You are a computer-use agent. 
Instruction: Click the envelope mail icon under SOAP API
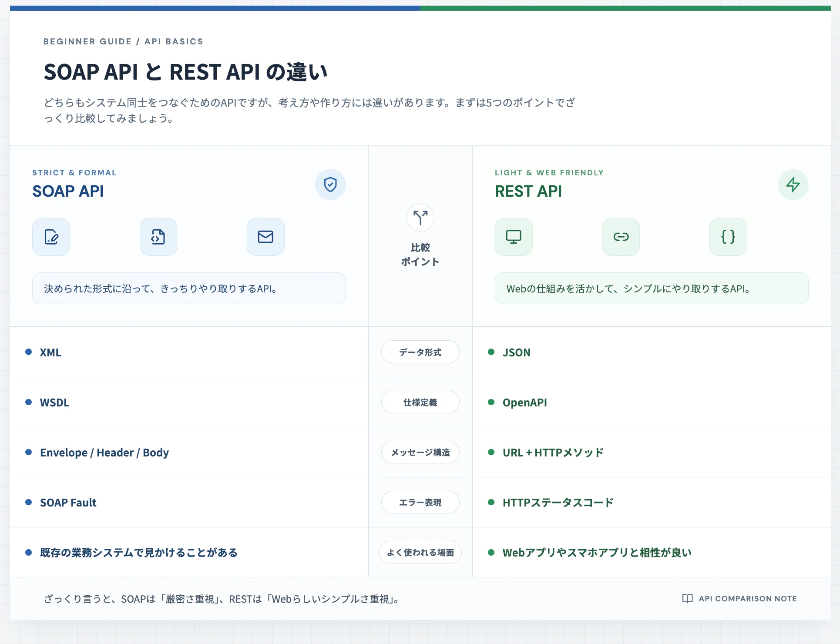tap(265, 237)
